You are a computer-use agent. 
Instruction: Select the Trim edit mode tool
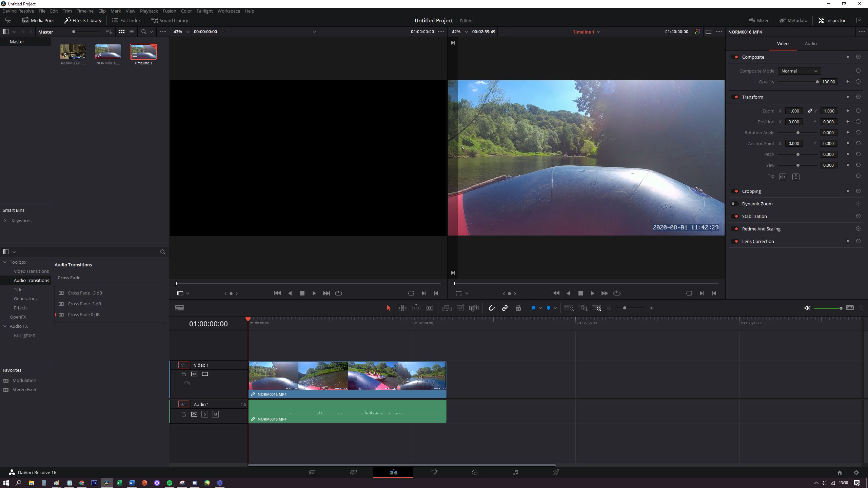[402, 308]
